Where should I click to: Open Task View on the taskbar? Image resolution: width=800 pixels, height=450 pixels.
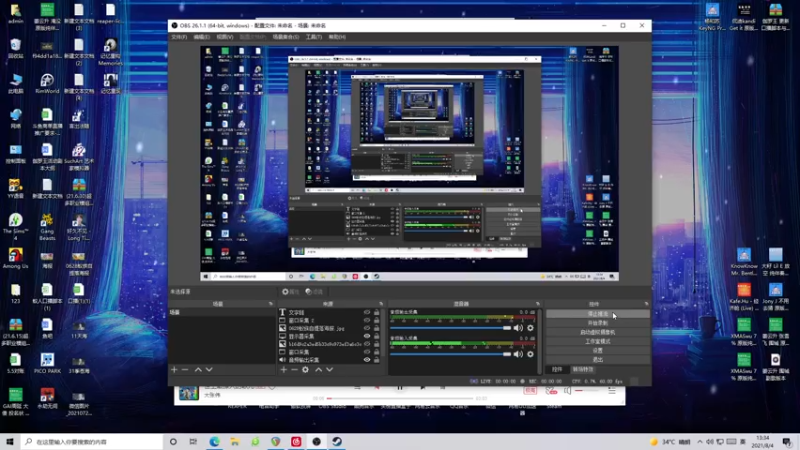point(193,441)
